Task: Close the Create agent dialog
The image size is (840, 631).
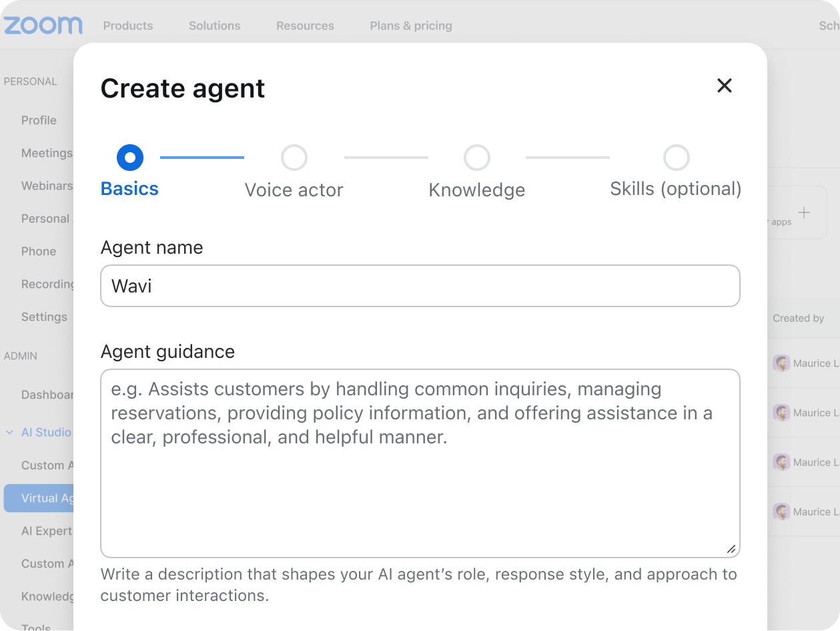Action: coord(725,86)
